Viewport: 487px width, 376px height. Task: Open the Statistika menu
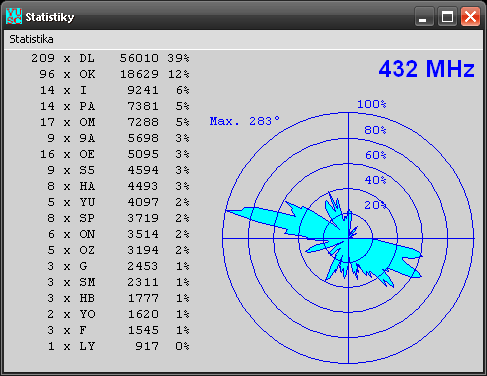31,39
